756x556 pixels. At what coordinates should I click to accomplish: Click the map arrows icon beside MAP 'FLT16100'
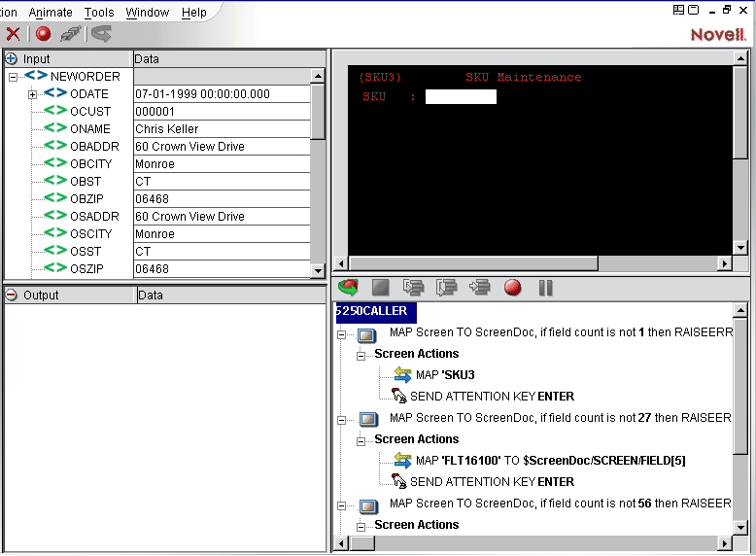(402, 460)
